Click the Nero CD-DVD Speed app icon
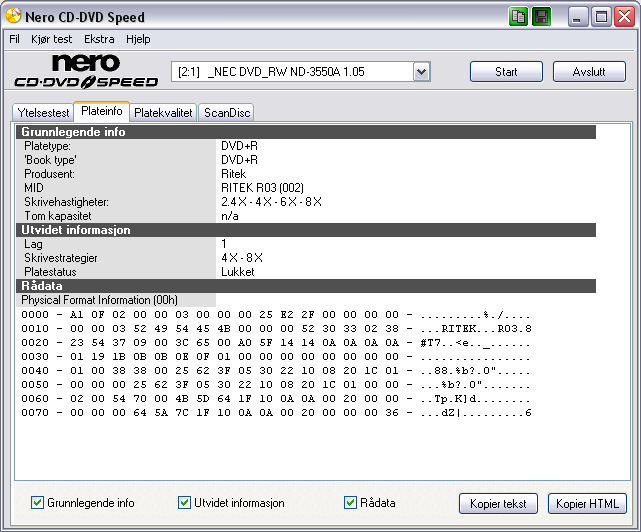Screen dimensions: 641x532 click(x=13, y=16)
